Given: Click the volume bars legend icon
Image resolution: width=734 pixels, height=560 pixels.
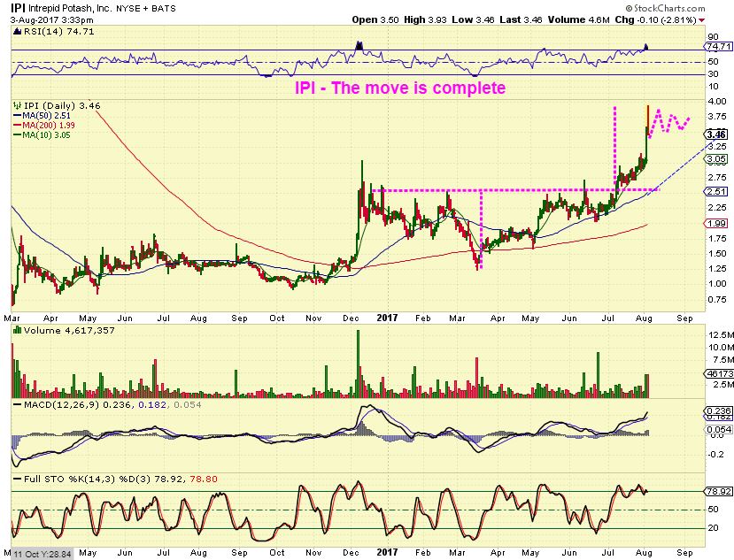Looking at the screenshot, I should [x=18, y=330].
